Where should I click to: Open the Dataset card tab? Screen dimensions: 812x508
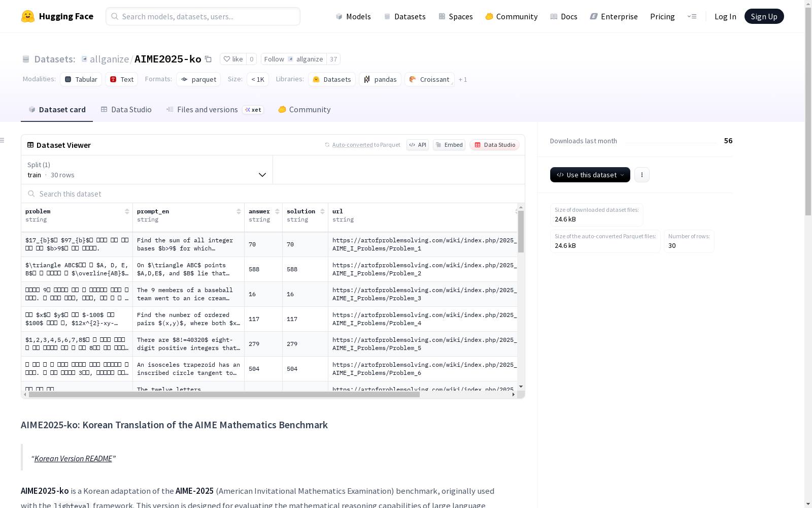pyautogui.click(x=57, y=110)
